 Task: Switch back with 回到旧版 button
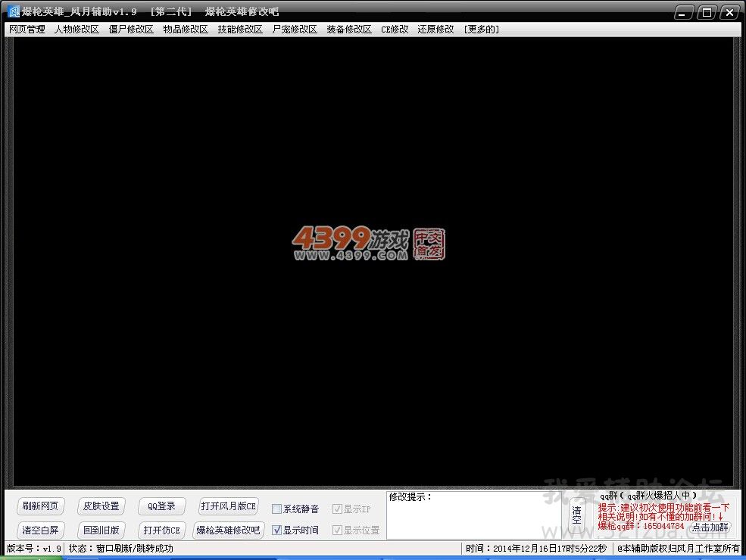pyautogui.click(x=101, y=530)
